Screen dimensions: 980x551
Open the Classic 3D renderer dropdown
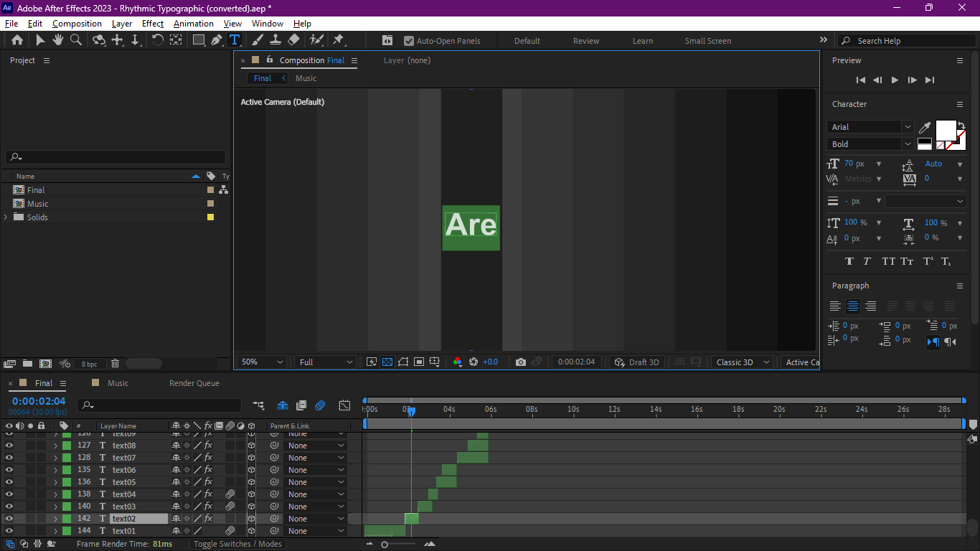[x=742, y=362]
